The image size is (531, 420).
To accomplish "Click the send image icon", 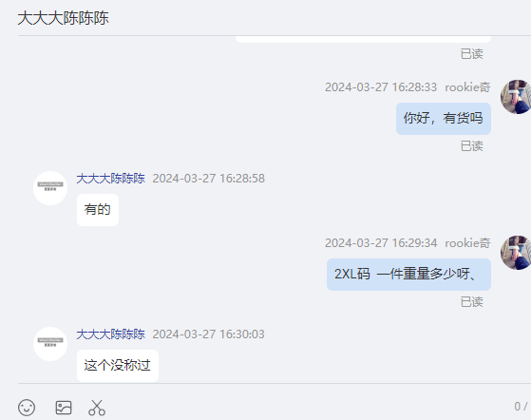I will pos(64,408).
